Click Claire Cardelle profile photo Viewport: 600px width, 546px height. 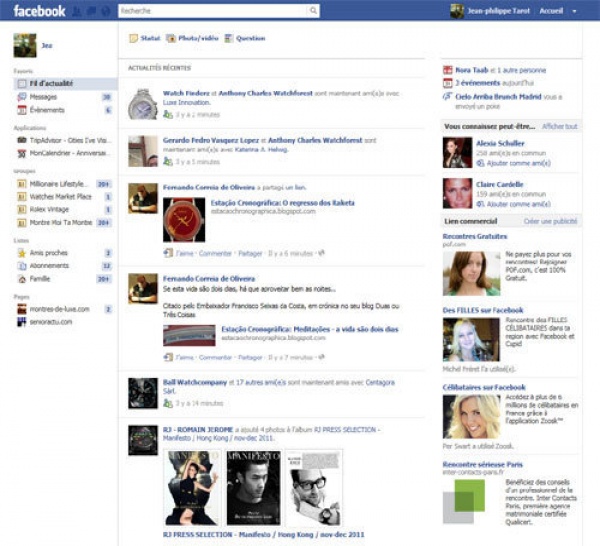457,194
